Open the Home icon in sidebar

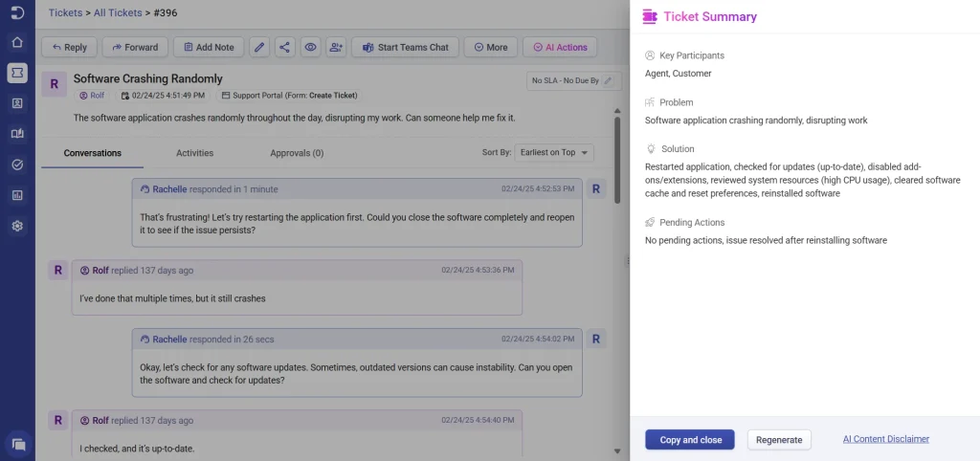17,42
